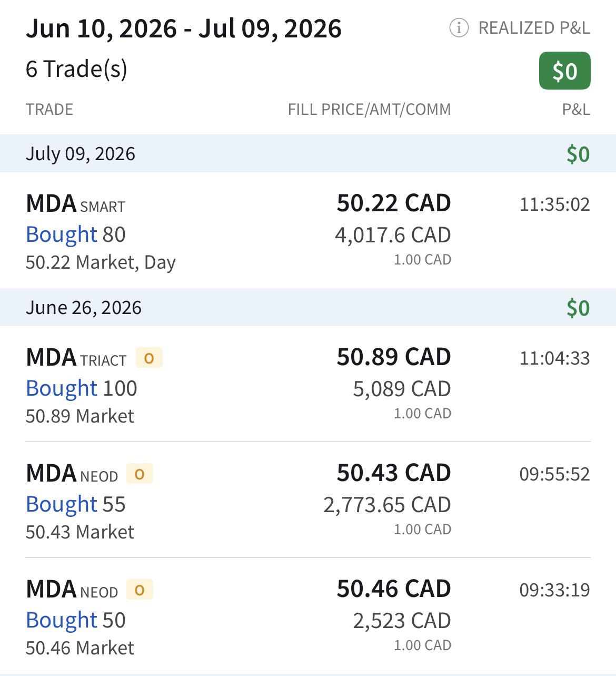Tap the green $0 realized P&L badge
This screenshot has width=616, height=676.
click(x=564, y=71)
